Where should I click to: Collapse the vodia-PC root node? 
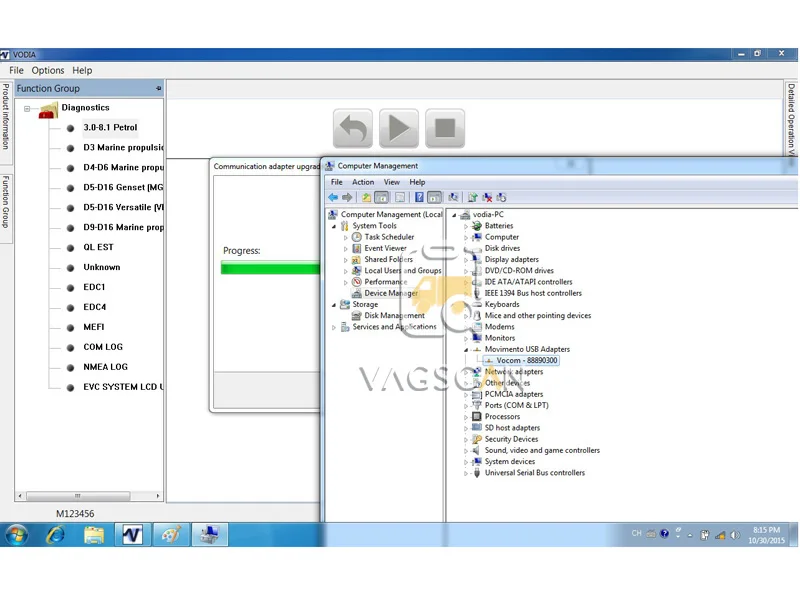click(454, 215)
